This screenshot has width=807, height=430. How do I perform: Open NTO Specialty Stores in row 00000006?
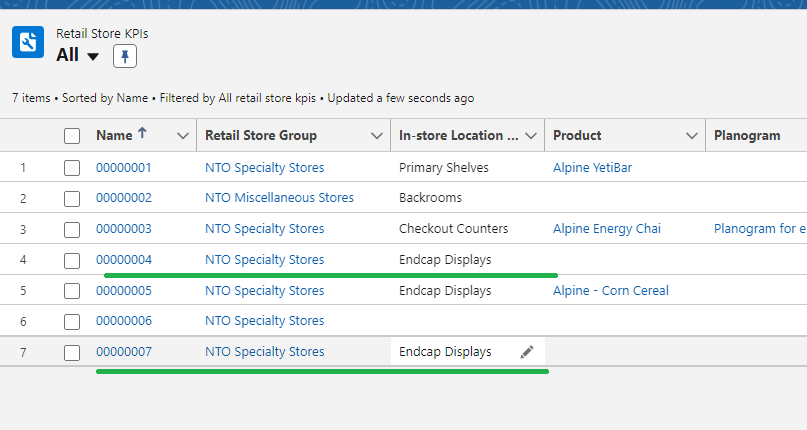265,321
